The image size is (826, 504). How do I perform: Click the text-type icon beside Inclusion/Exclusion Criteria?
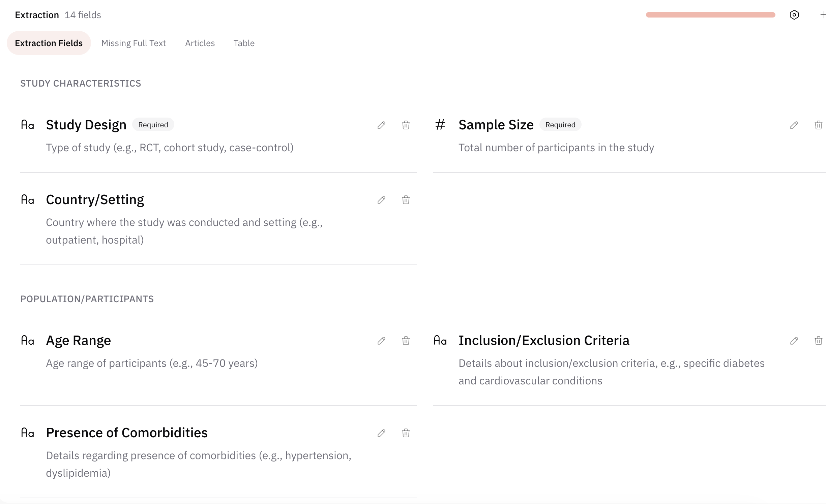440,341
